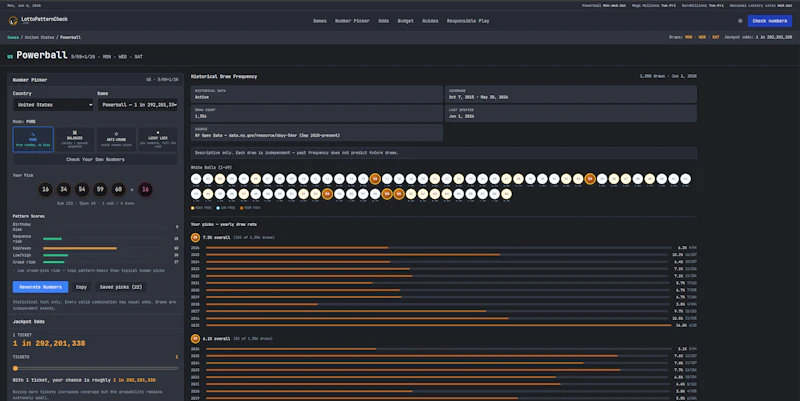This screenshot has height=401, width=800.
Task: Click the Historical Draw Frequency heading
Action: coord(224,77)
